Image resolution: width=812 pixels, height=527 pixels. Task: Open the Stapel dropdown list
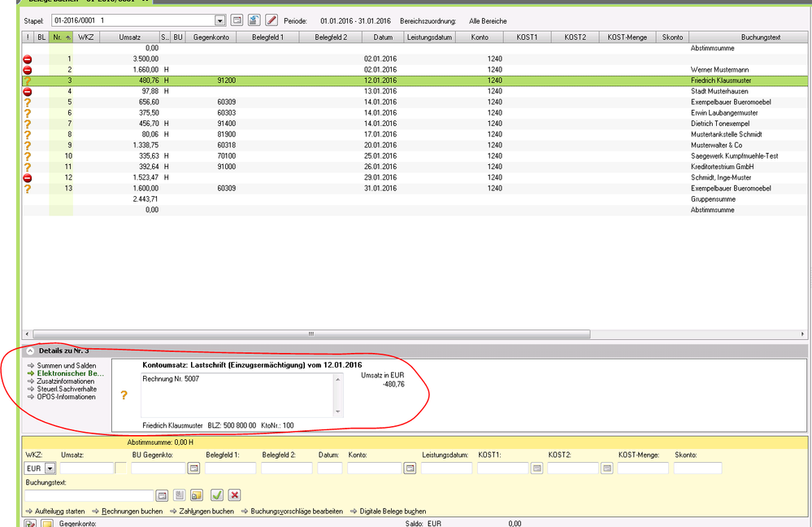(x=220, y=20)
